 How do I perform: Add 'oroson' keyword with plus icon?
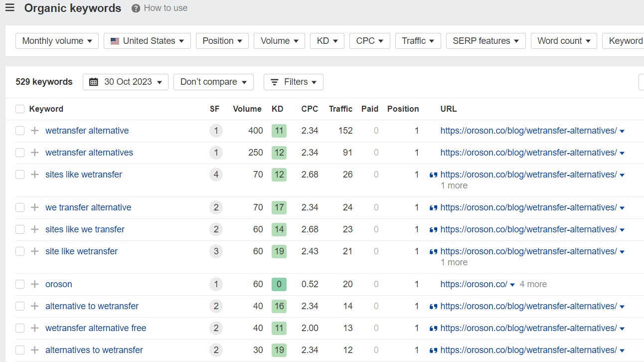click(34, 284)
